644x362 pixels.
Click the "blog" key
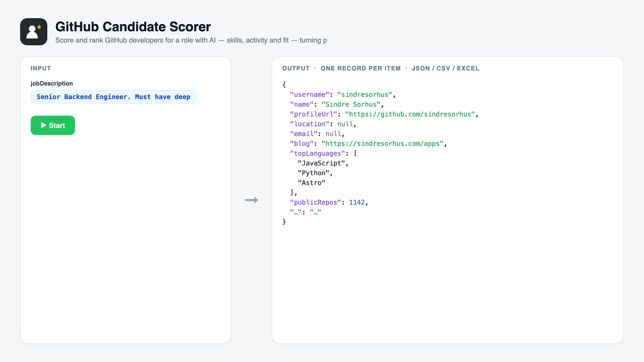click(302, 144)
